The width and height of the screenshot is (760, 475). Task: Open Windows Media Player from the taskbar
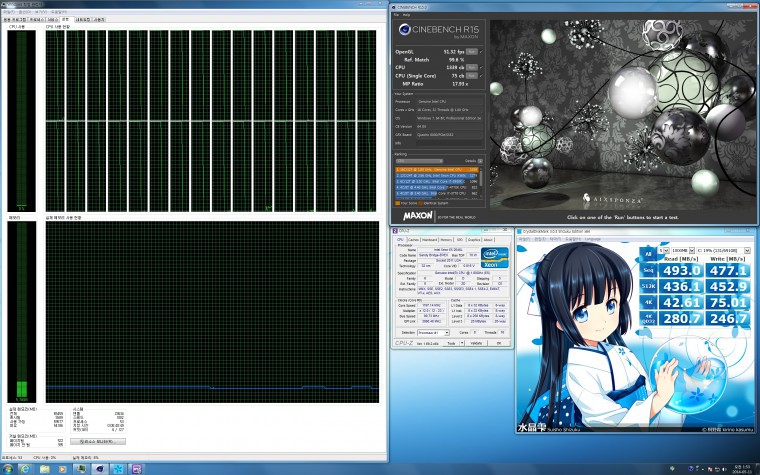coord(62,469)
